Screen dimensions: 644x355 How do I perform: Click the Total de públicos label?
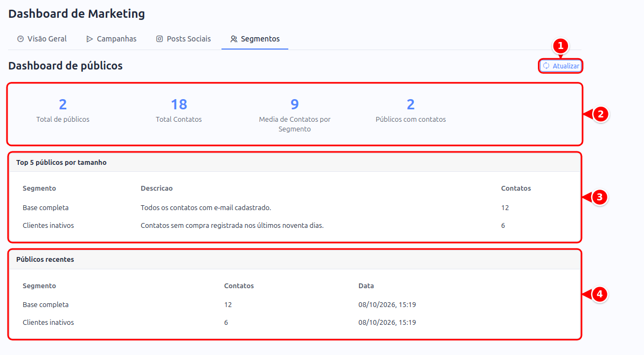click(63, 120)
